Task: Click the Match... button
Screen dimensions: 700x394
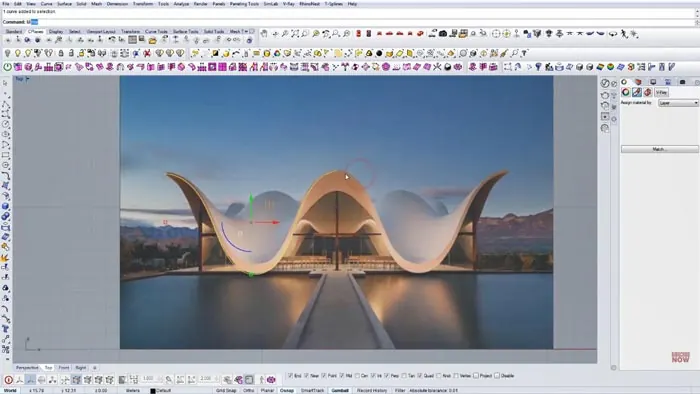Action: tap(659, 149)
